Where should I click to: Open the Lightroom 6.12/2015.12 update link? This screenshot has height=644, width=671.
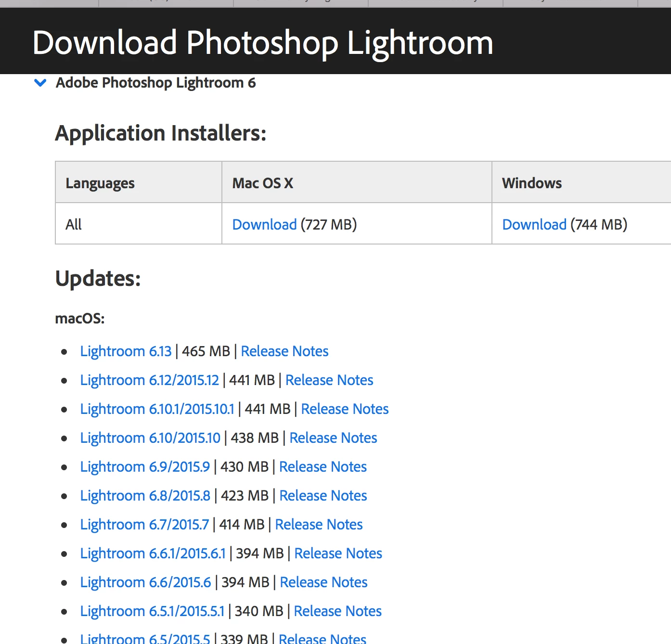pyautogui.click(x=149, y=380)
